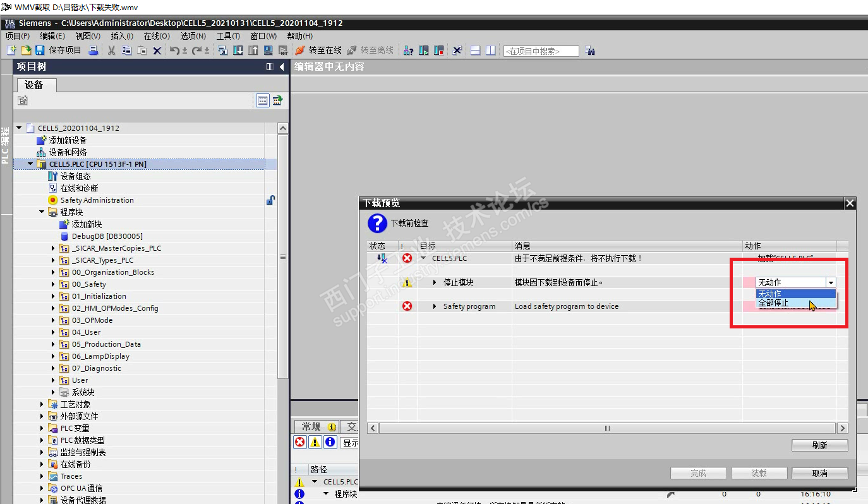The width and height of the screenshot is (868, 504).
Task: Open the 项目(P) menu
Action: pyautogui.click(x=17, y=36)
